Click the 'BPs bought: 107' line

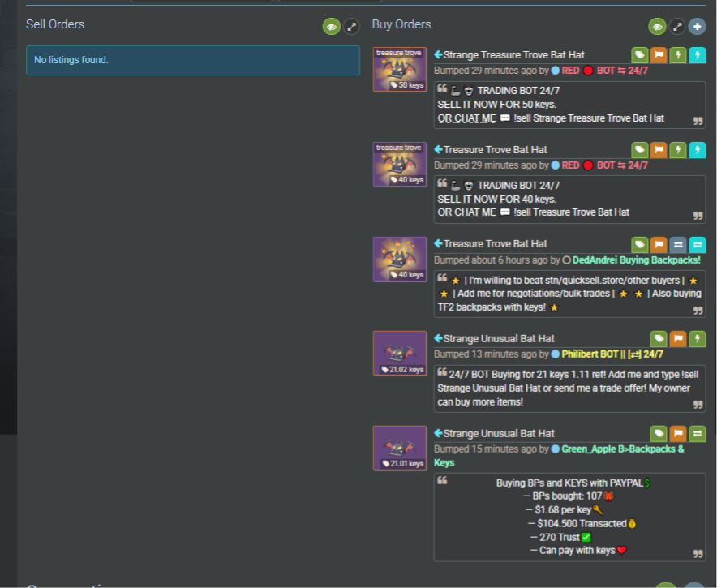568,496
